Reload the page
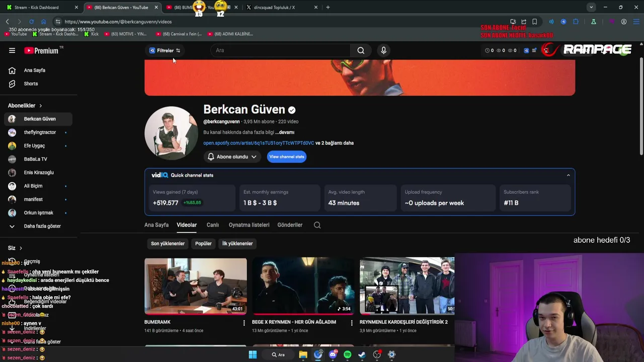The image size is (644, 362). 31,22
